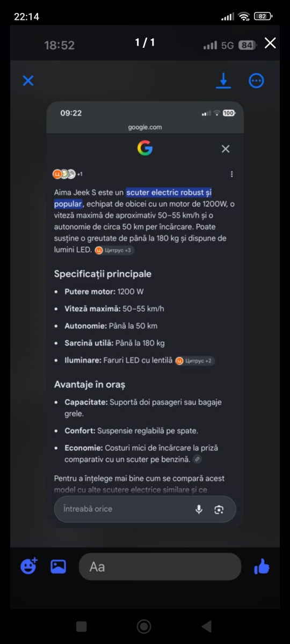Close the Google overlay with gray X
The width and height of the screenshot is (290, 644).
[226, 149]
